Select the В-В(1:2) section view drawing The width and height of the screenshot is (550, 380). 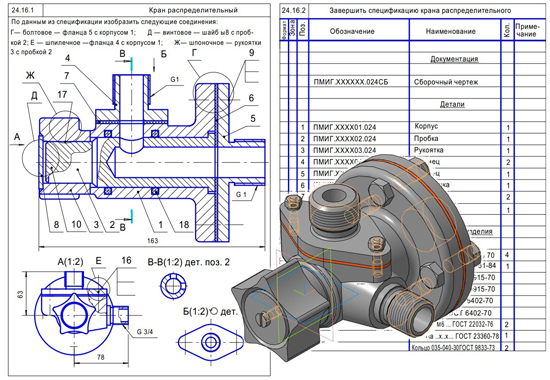pos(174,286)
